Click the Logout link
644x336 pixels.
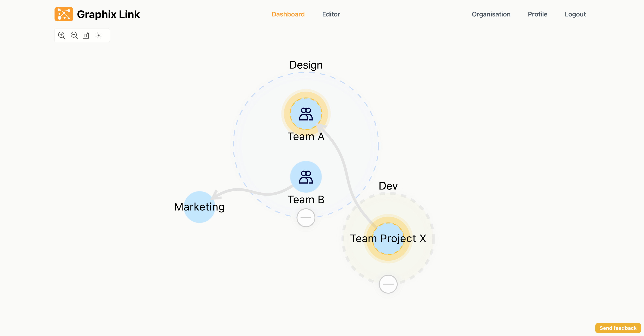pyautogui.click(x=575, y=14)
